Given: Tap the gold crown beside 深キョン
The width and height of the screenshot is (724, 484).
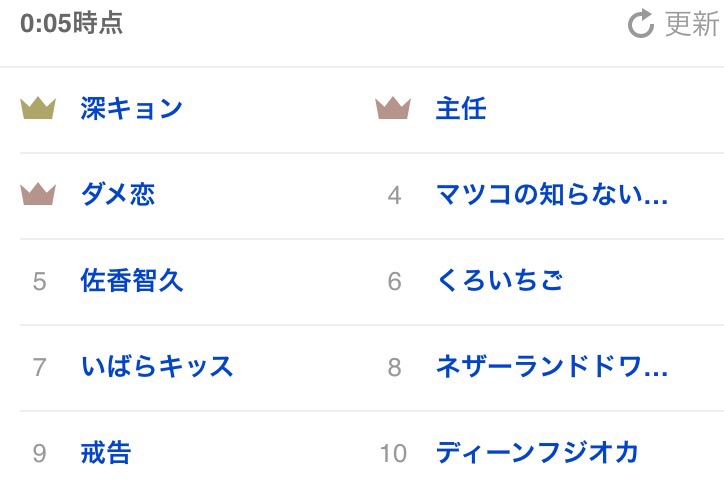Looking at the screenshot, I should click(x=38, y=108).
